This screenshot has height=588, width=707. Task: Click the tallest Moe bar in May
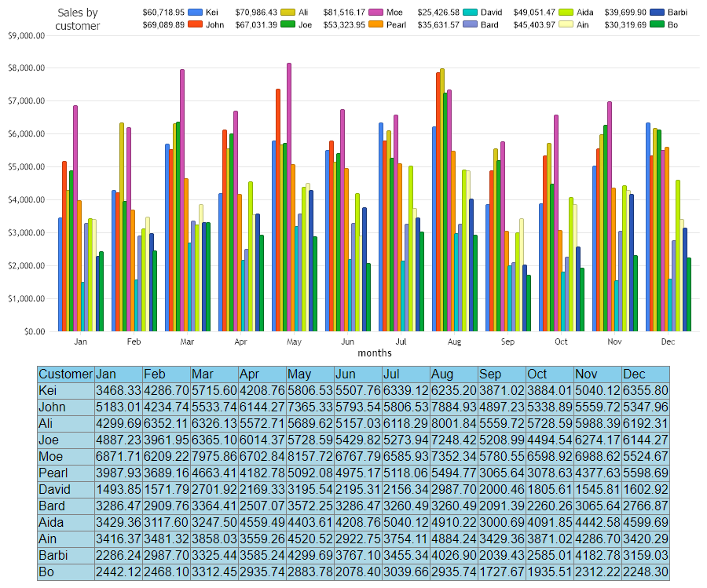click(289, 196)
